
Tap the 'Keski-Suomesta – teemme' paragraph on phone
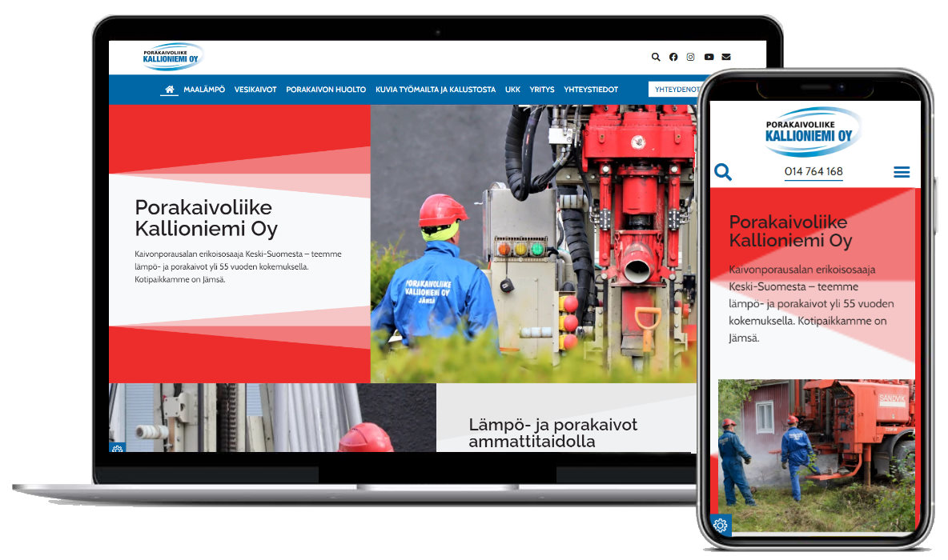[x=811, y=303]
